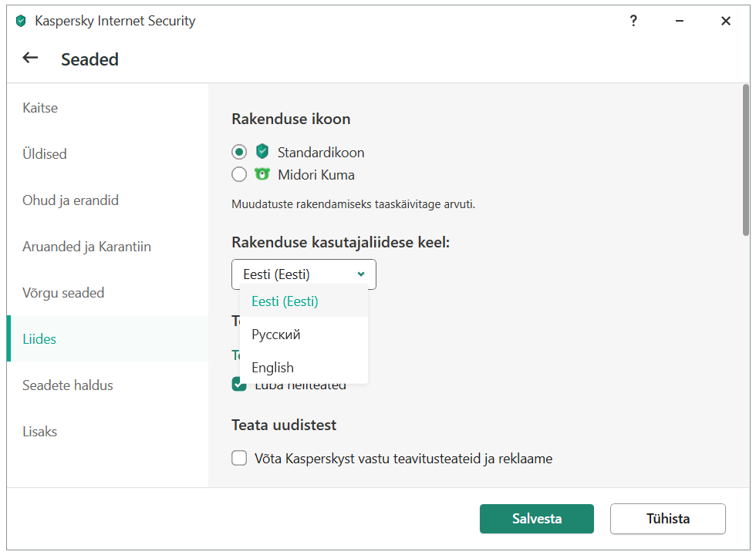
Task: Click the Võta Kasperskyst vastu teavitusteateid label
Action: [403, 458]
